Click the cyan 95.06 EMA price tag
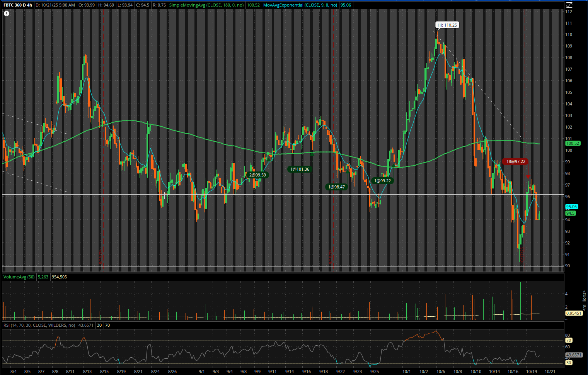The image size is (588, 375). [571, 207]
